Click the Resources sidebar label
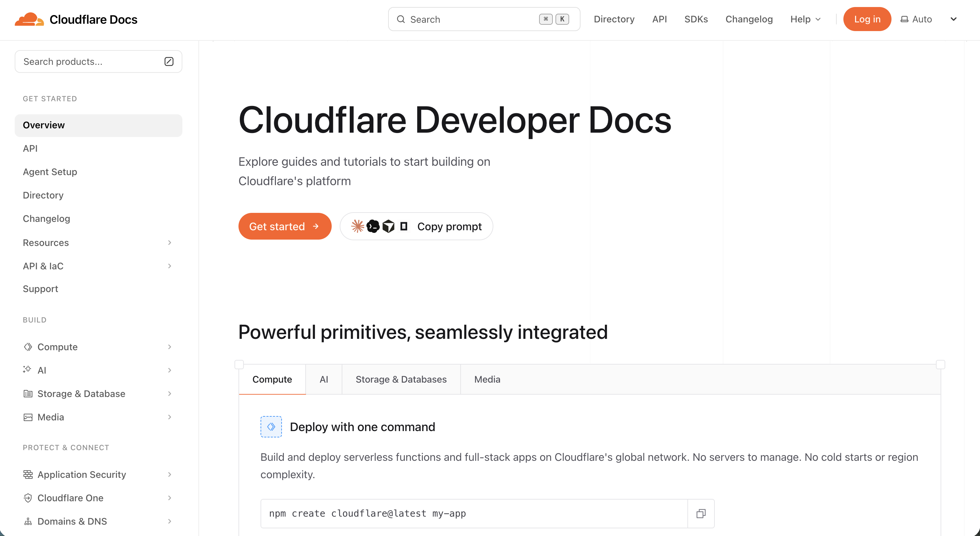 point(46,243)
